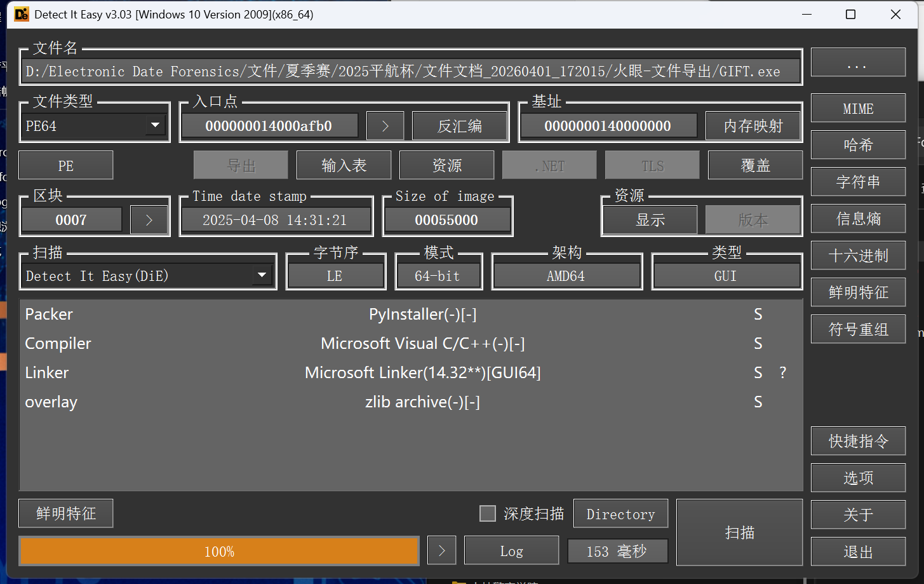Click the arrow button beside progress bar
This screenshot has height=584, width=924.
442,550
